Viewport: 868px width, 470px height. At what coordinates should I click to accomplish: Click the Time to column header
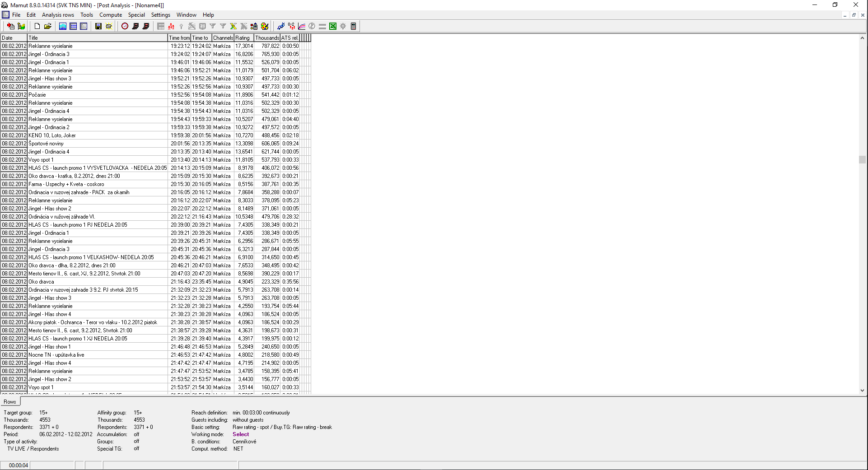(201, 38)
